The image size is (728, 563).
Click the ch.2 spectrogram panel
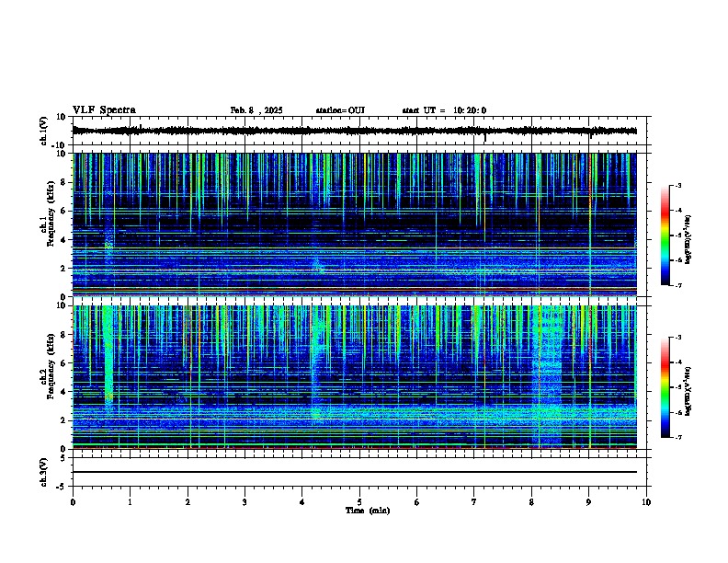coord(354,377)
